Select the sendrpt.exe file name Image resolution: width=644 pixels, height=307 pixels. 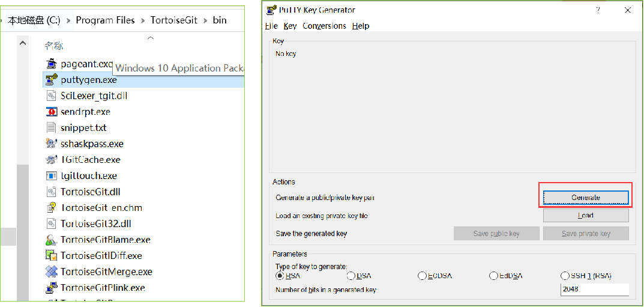pyautogui.click(x=85, y=112)
